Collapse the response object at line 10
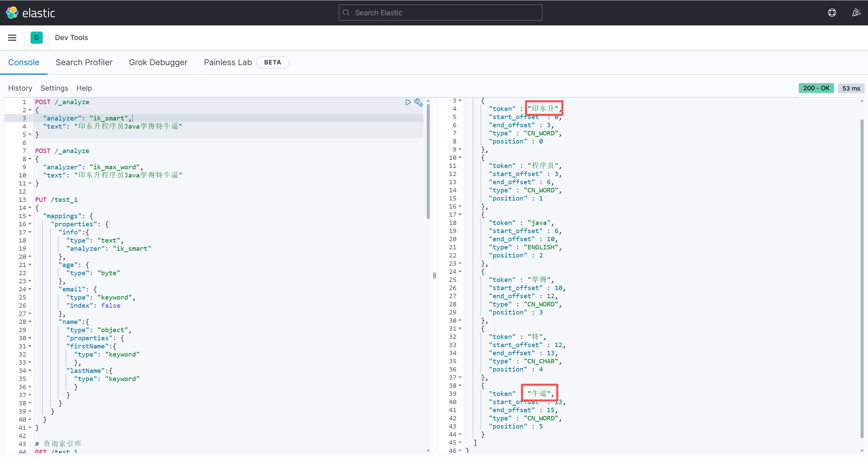This screenshot has height=457, width=868. pyautogui.click(x=460, y=158)
